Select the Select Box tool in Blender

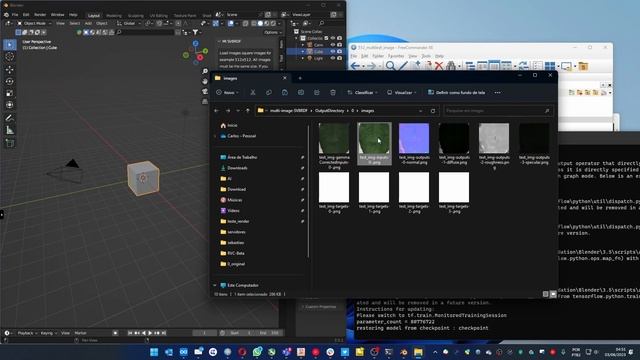coord(10,44)
